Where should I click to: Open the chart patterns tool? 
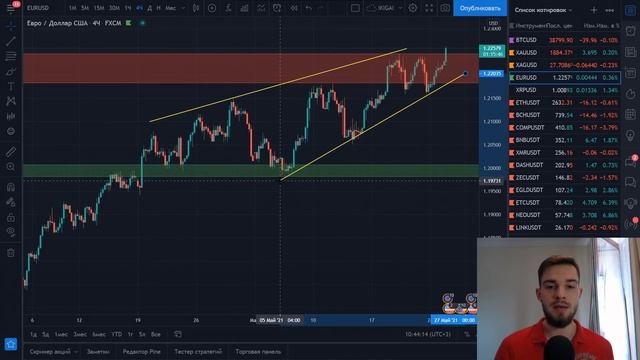click(11, 101)
